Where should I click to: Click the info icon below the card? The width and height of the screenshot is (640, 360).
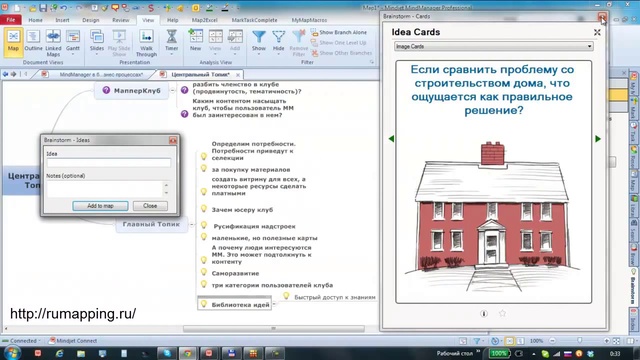pos(484,313)
